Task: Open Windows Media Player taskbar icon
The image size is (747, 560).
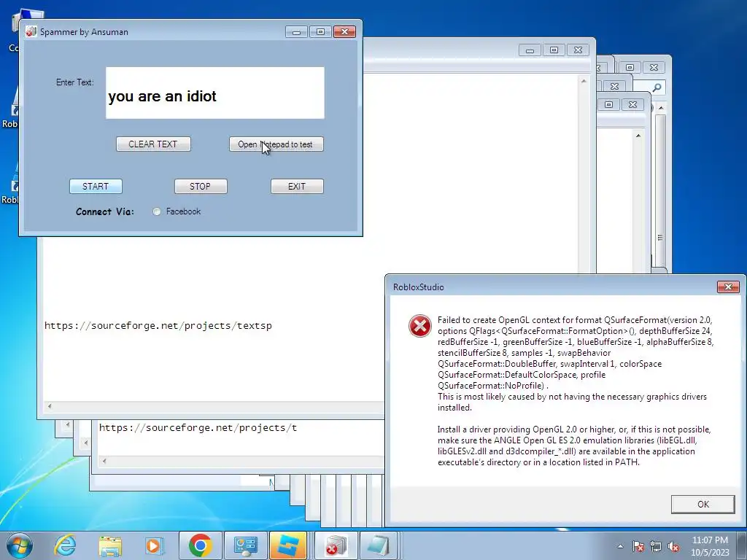Action: coord(154,545)
